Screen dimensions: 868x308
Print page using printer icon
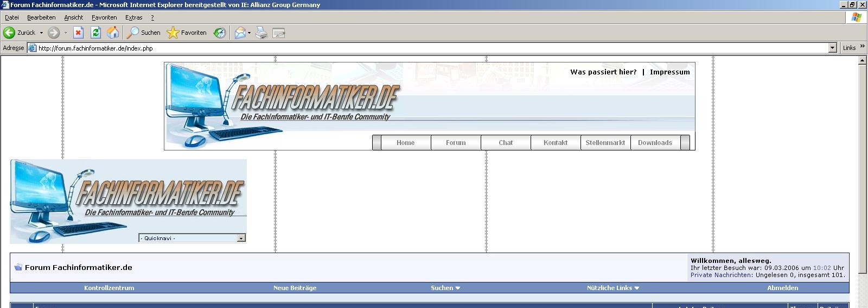261,33
